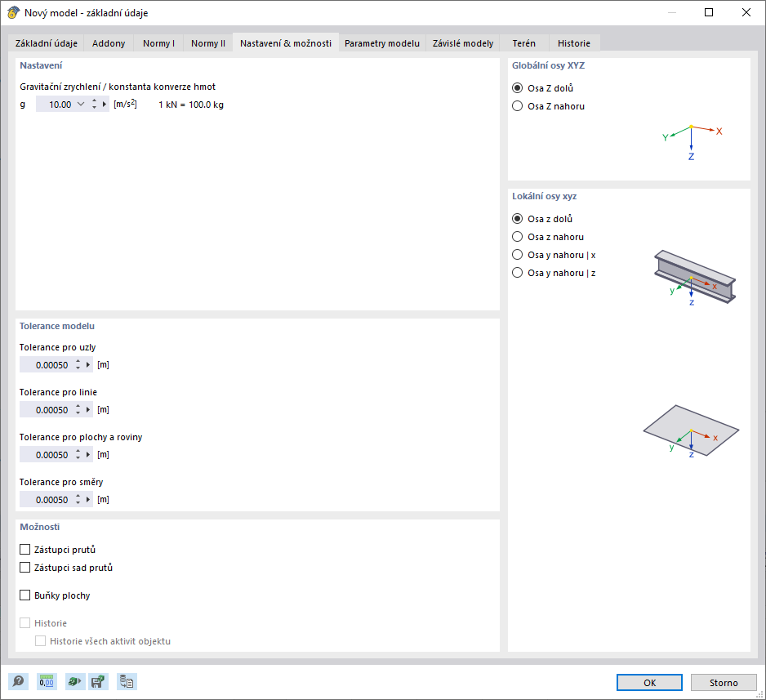Image resolution: width=766 pixels, height=700 pixels.
Task: Click the I-beam local axes preview image
Action: (x=695, y=278)
